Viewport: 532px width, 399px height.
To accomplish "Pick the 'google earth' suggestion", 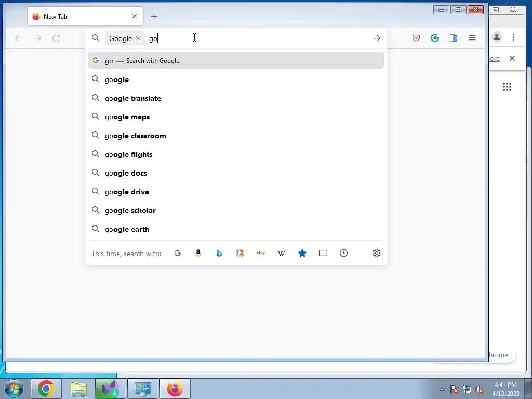I will pyautogui.click(x=236, y=229).
